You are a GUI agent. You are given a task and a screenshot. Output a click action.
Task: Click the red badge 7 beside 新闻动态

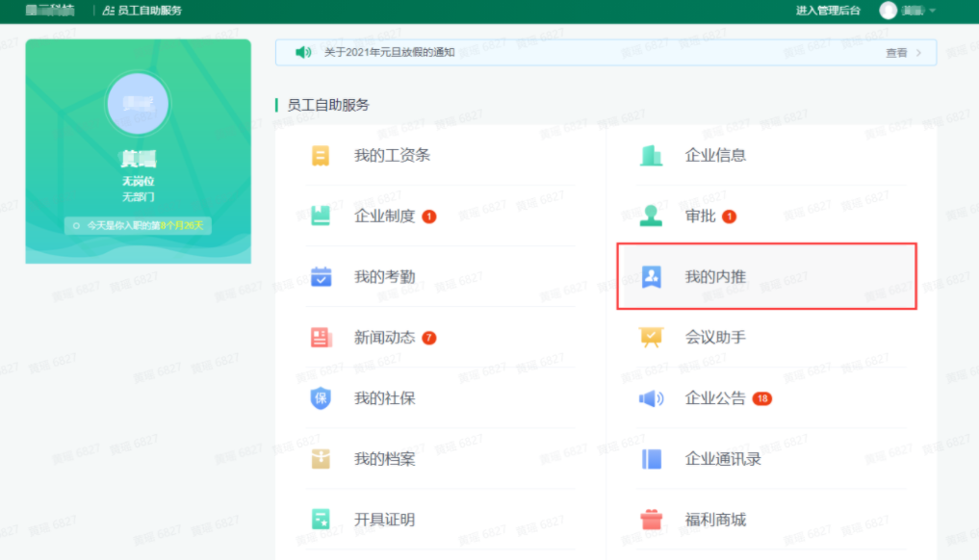click(x=429, y=338)
